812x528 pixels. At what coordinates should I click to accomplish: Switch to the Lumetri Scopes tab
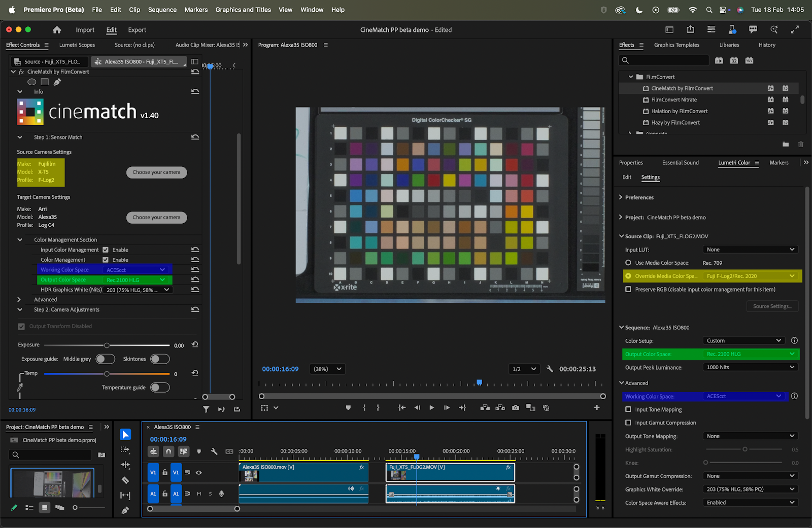(77, 45)
